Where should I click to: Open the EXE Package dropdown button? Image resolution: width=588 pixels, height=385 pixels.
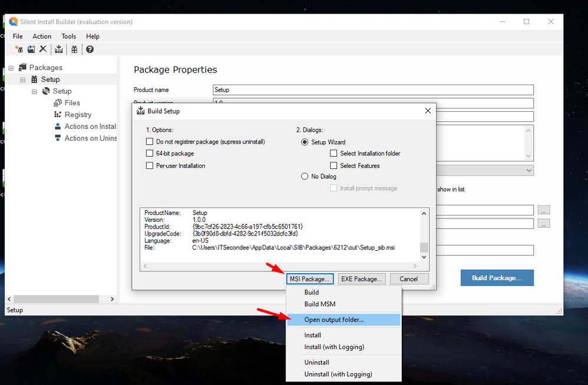coord(362,278)
